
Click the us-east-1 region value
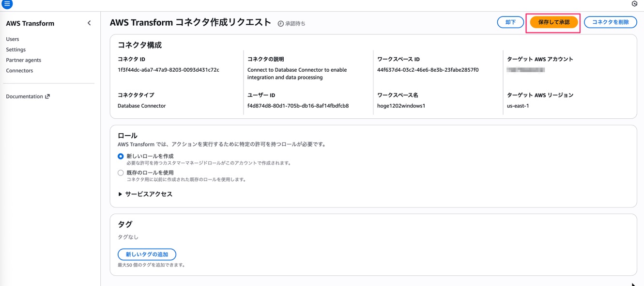[x=518, y=106]
